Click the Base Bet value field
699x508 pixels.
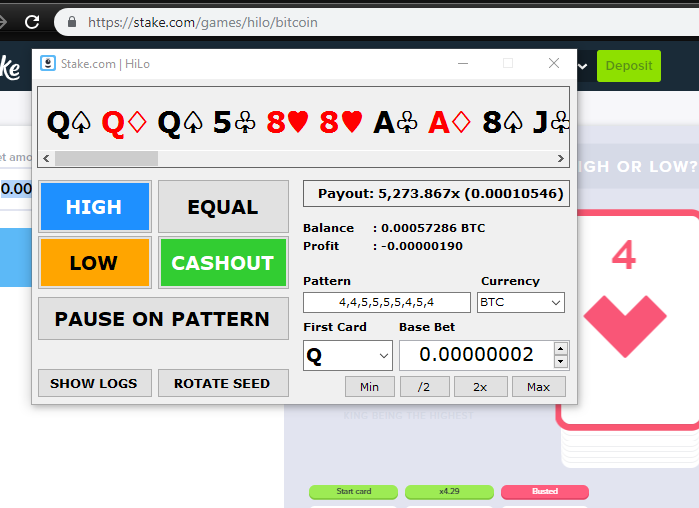tap(476, 355)
